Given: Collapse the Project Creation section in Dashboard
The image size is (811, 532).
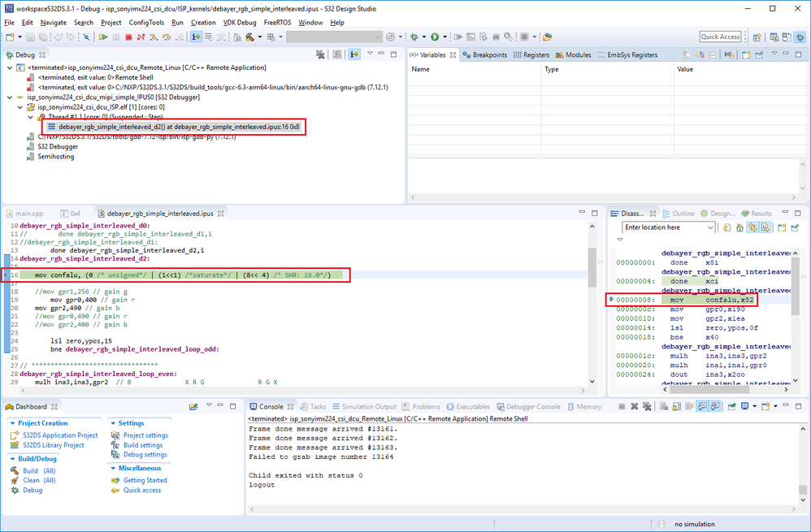Looking at the screenshot, I should [12, 423].
